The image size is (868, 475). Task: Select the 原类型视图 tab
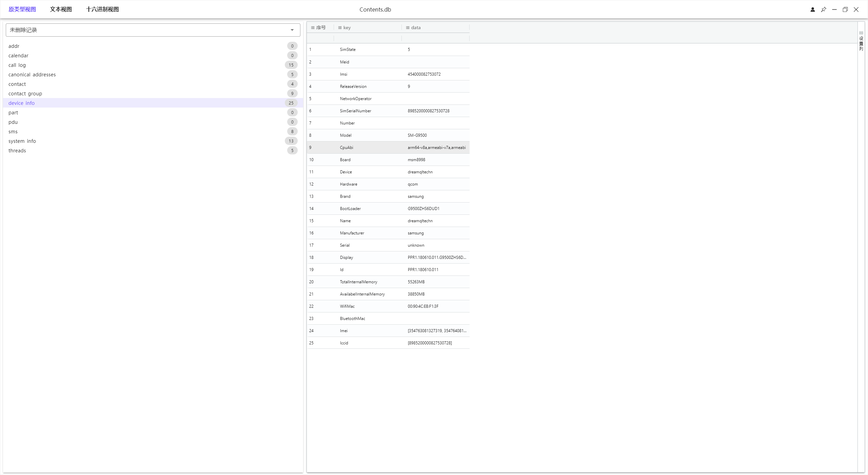point(22,9)
